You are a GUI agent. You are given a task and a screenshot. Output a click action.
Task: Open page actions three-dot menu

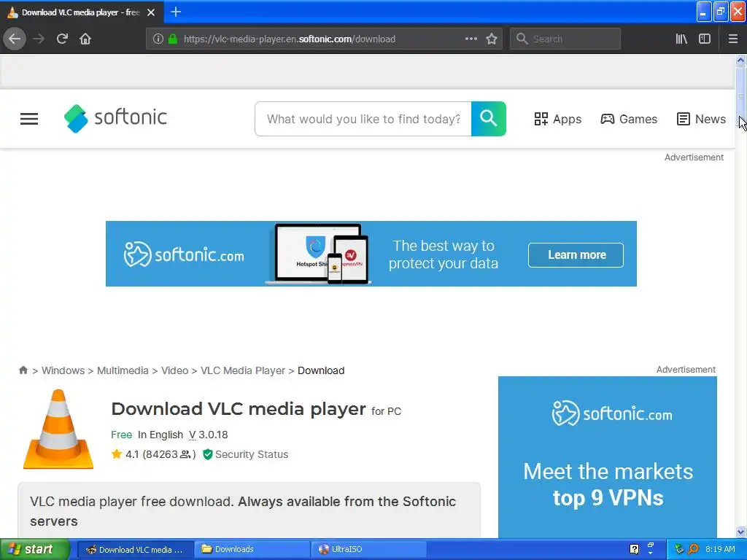[x=471, y=39]
